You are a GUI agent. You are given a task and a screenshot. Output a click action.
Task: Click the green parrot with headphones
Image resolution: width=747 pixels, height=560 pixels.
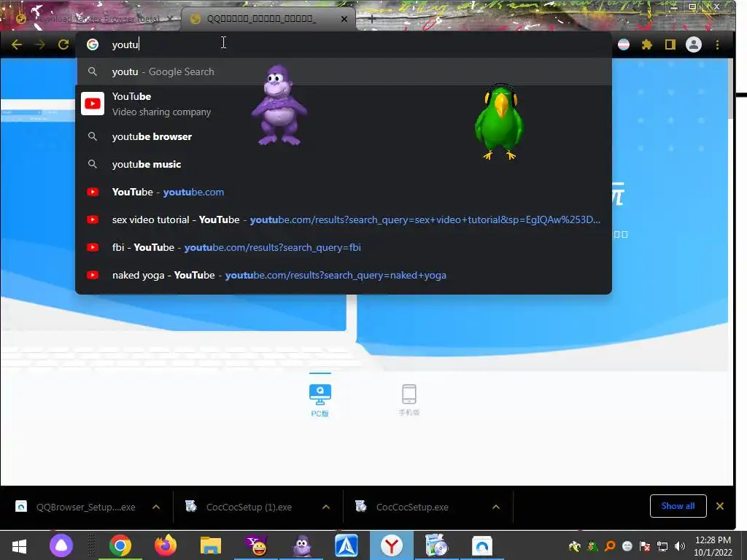pyautogui.click(x=499, y=122)
